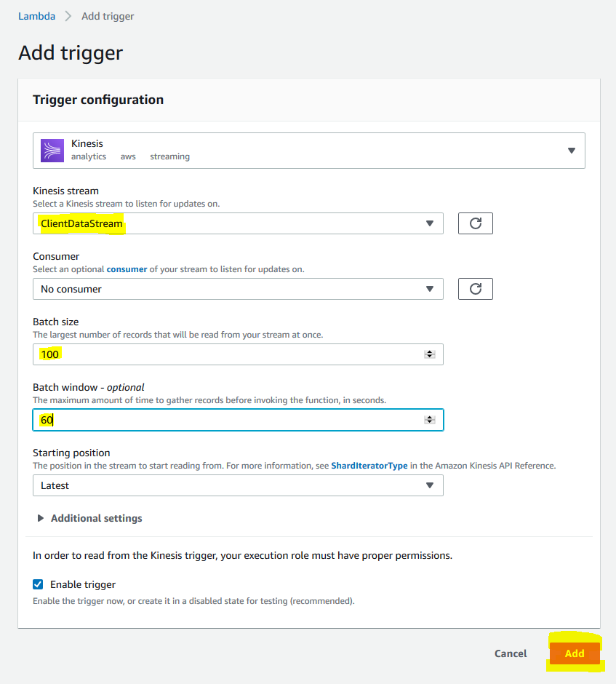Expand the Additional settings section
This screenshot has height=684, width=616.
[x=96, y=518]
